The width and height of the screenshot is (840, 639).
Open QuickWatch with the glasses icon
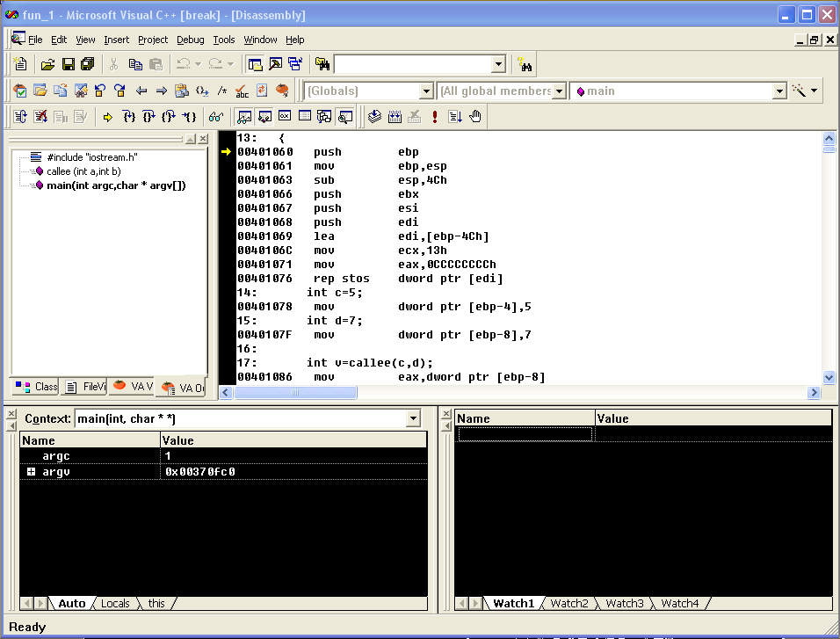pos(215,117)
